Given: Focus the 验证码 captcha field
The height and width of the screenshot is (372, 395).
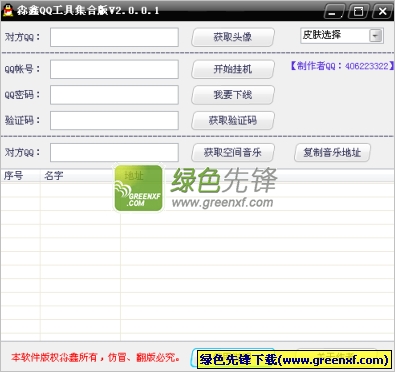Looking at the screenshot, I should click(114, 120).
